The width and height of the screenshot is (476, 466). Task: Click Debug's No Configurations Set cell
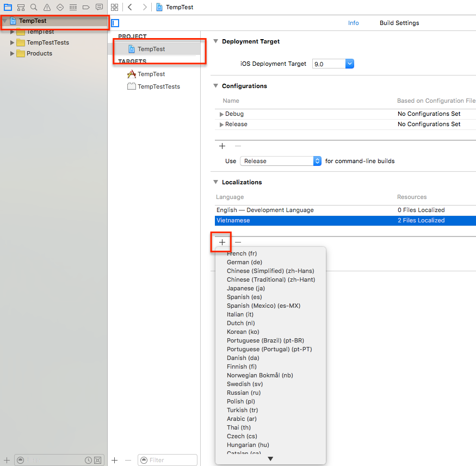[429, 114]
